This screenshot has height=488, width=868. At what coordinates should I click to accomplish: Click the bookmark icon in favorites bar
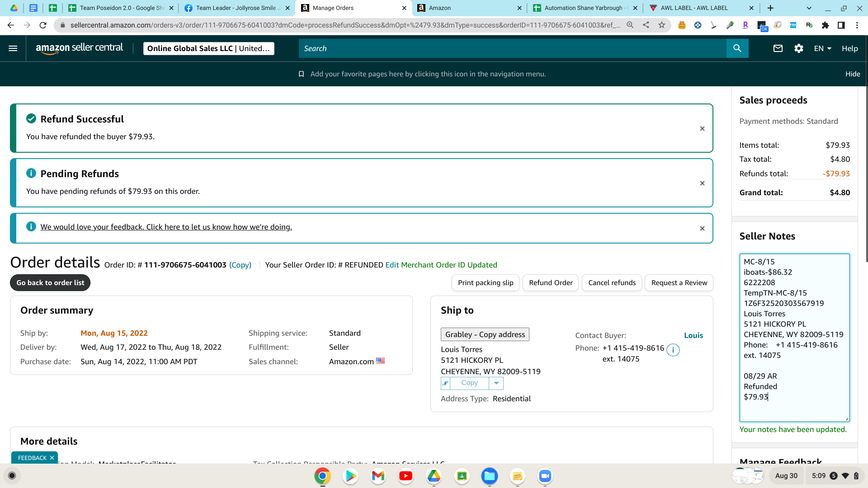point(301,74)
